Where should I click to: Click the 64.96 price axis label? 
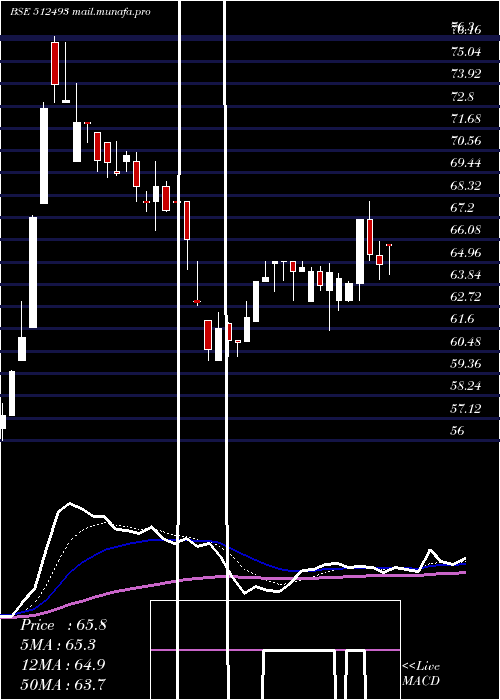(x=466, y=252)
